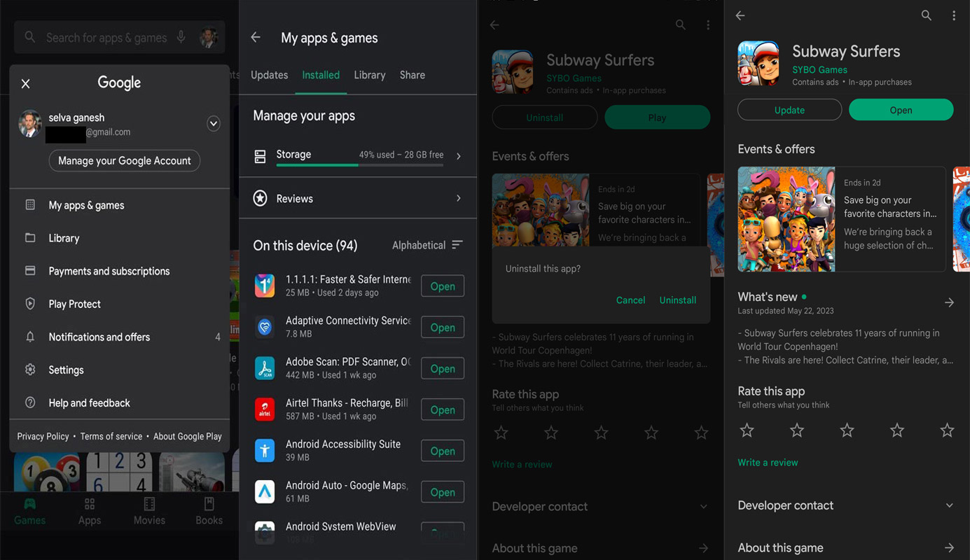Expand Developer contact on right page
The image size is (970, 560).
(950, 505)
